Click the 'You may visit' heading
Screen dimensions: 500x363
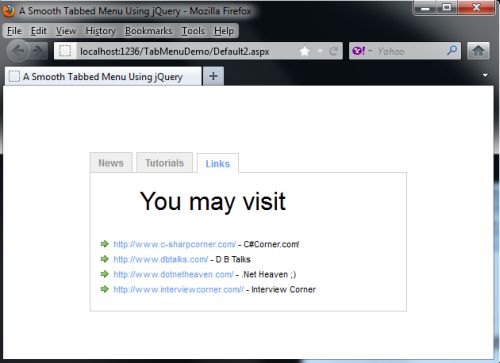click(x=213, y=202)
